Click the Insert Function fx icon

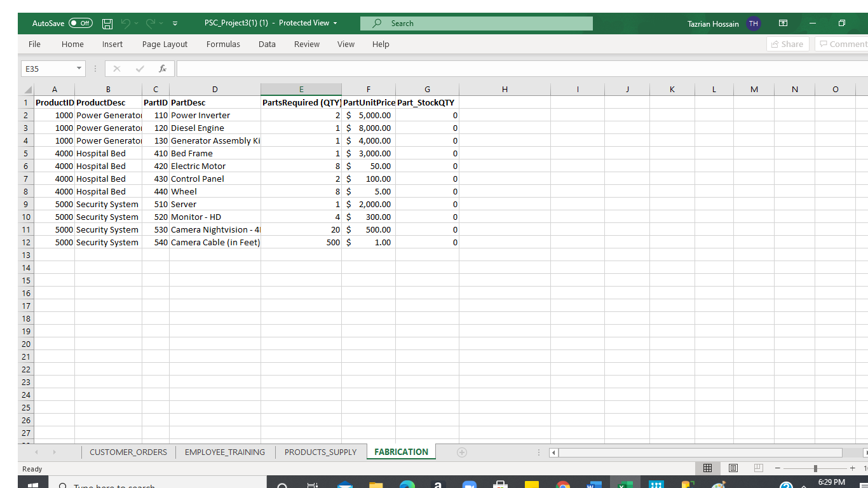(162, 68)
